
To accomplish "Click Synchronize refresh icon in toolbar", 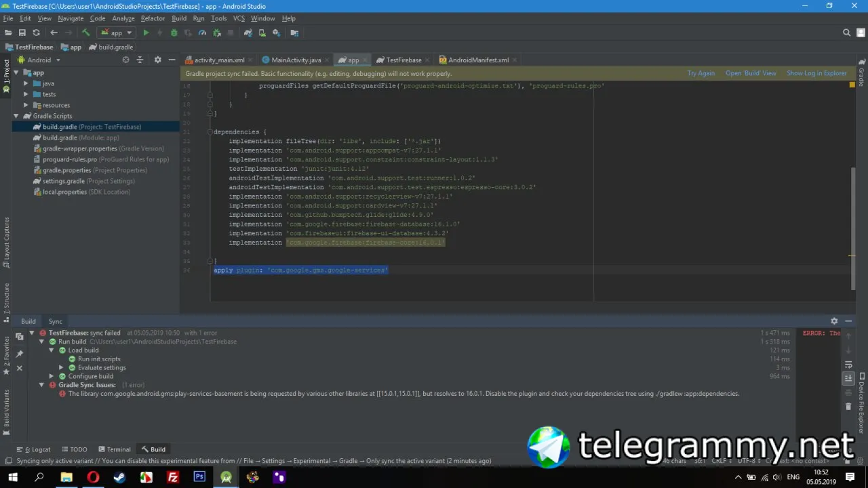I will point(37,33).
